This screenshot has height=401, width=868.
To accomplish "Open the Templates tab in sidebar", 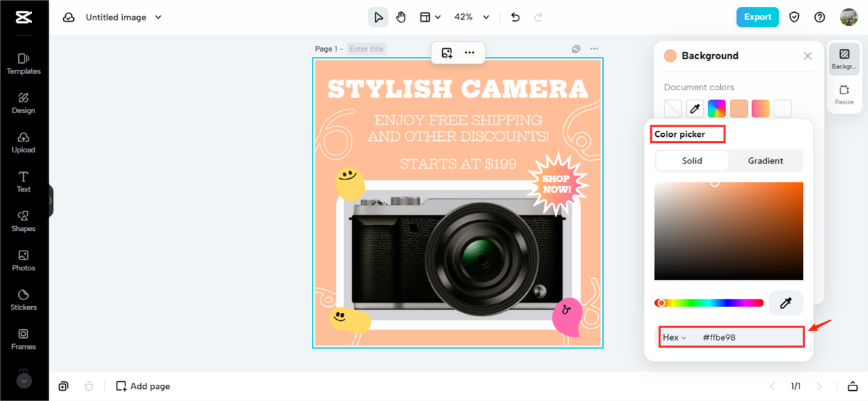I will click(24, 64).
